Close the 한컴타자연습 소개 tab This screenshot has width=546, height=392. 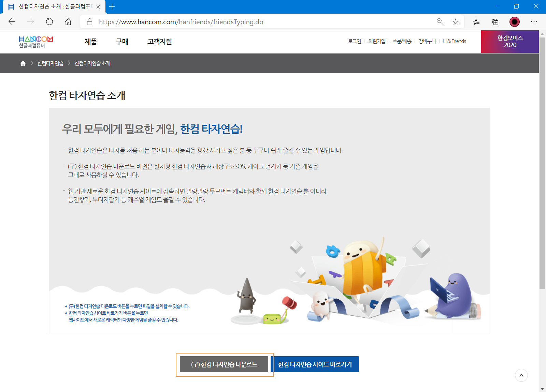coord(98,7)
